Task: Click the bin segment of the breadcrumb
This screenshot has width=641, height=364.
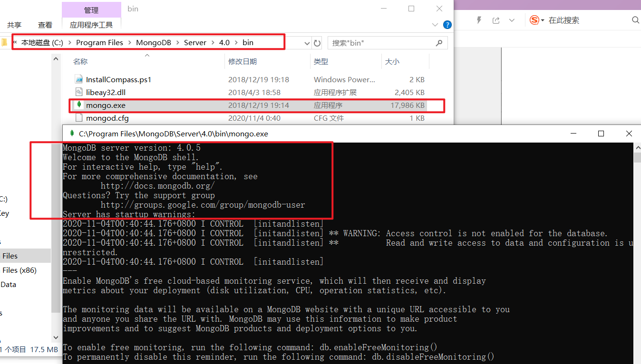Action: pos(248,43)
